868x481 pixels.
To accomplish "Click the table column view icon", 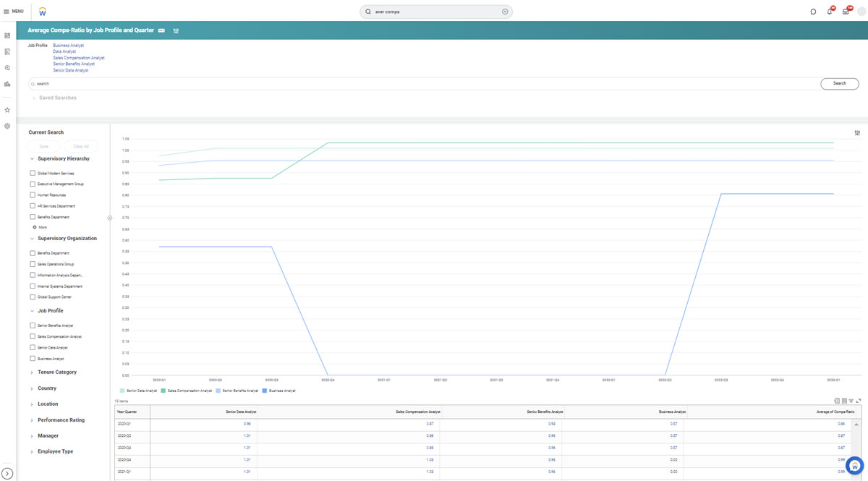I will (x=844, y=401).
